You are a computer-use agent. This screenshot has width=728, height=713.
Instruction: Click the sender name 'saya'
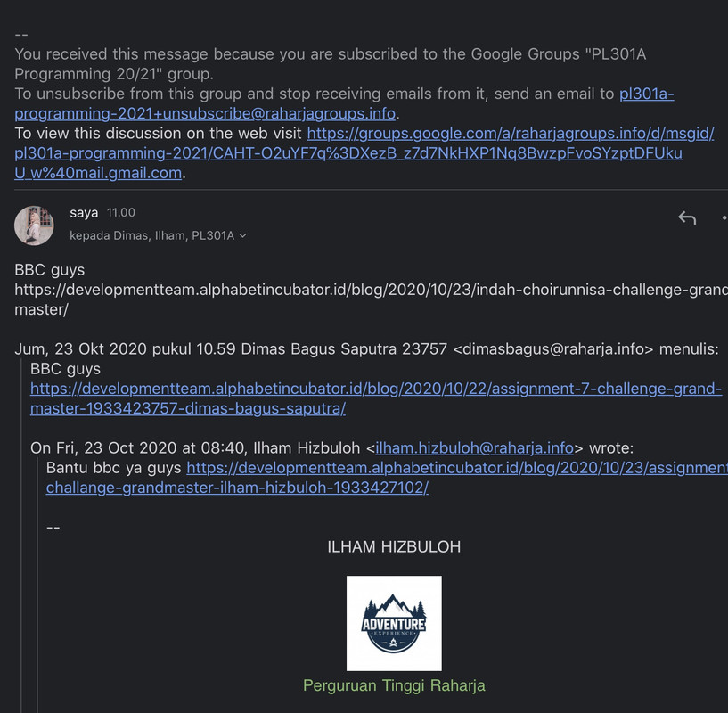point(84,213)
